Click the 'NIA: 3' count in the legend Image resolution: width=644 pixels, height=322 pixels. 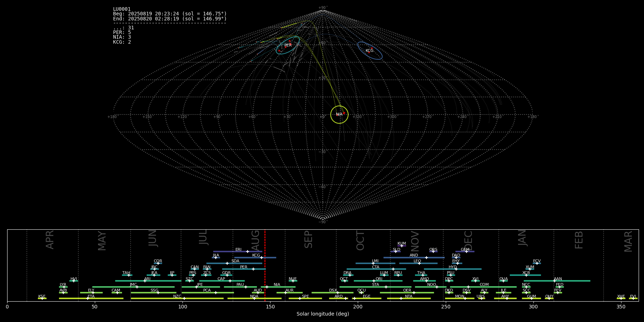point(122,37)
